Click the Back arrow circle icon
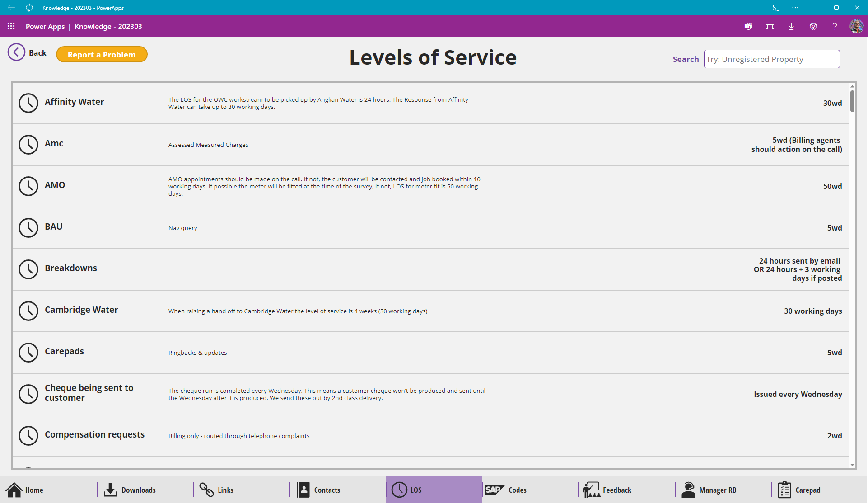This screenshot has width=868, height=504. click(16, 52)
